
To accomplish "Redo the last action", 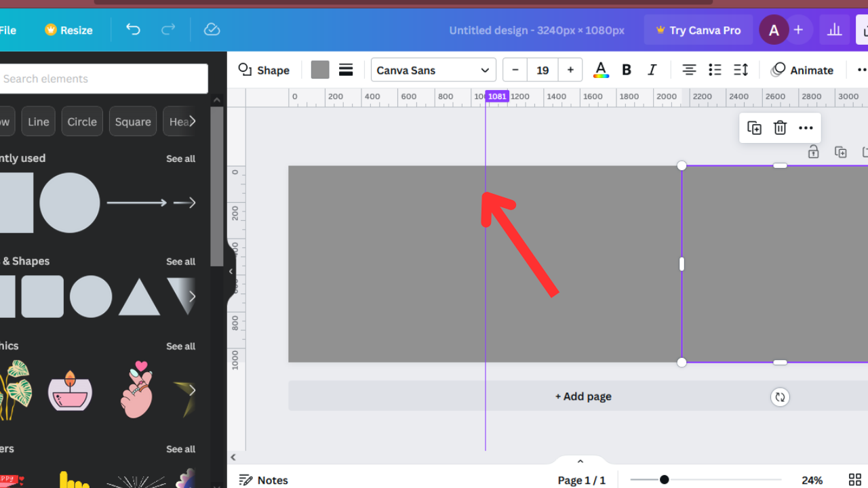I will pyautogui.click(x=168, y=30).
